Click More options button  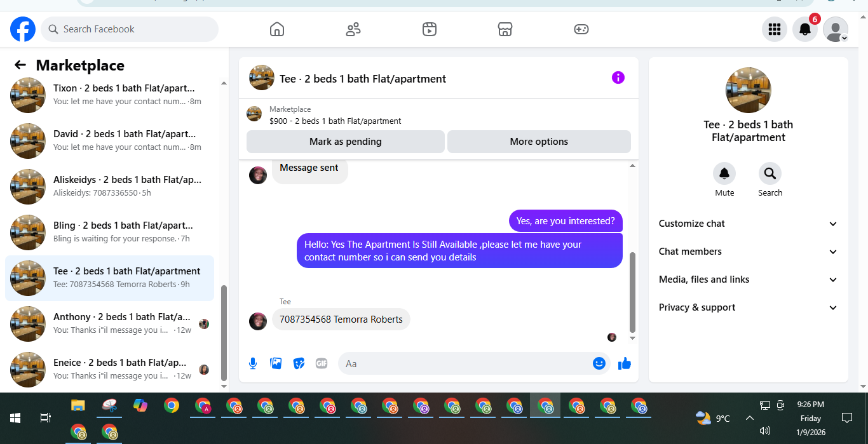539,142
